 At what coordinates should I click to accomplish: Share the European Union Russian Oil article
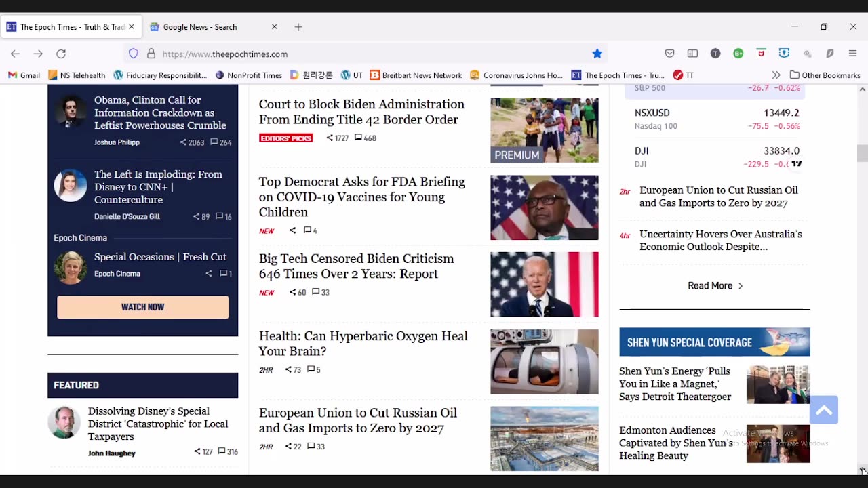[293, 447]
